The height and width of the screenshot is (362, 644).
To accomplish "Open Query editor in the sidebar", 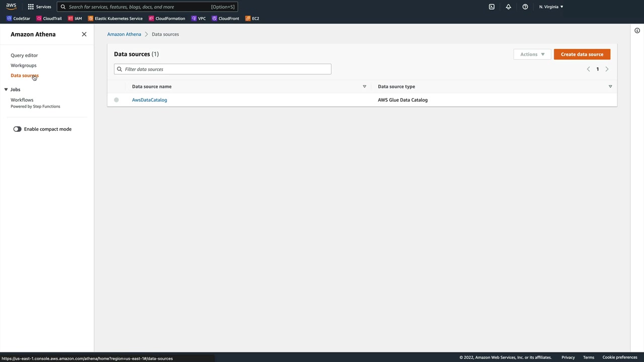I will click(24, 55).
